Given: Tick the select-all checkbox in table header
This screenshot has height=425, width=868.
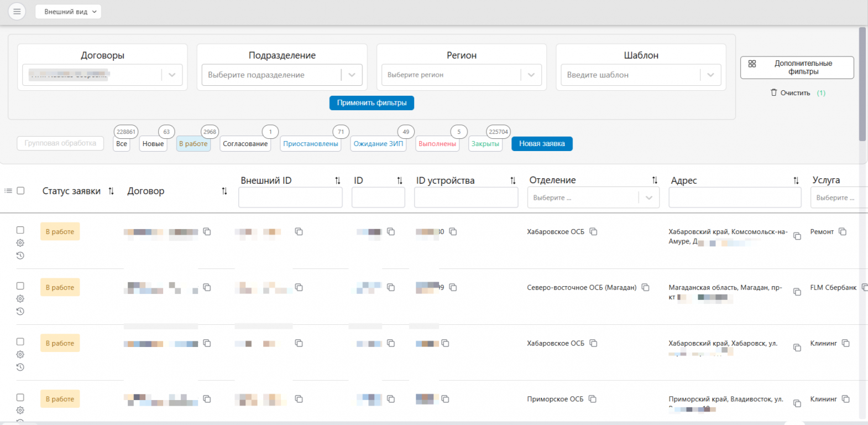Looking at the screenshot, I should pos(21,190).
